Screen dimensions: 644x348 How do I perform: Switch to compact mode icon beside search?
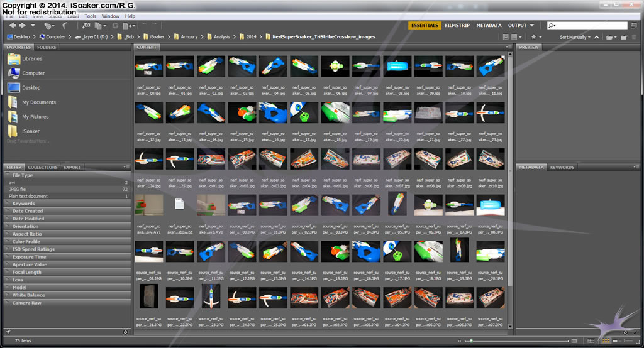(x=634, y=26)
